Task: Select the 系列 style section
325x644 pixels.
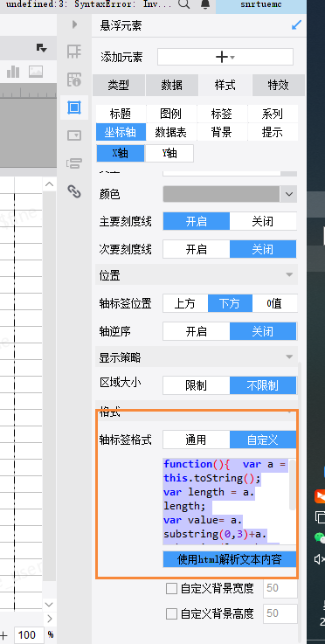Action: coord(273,114)
